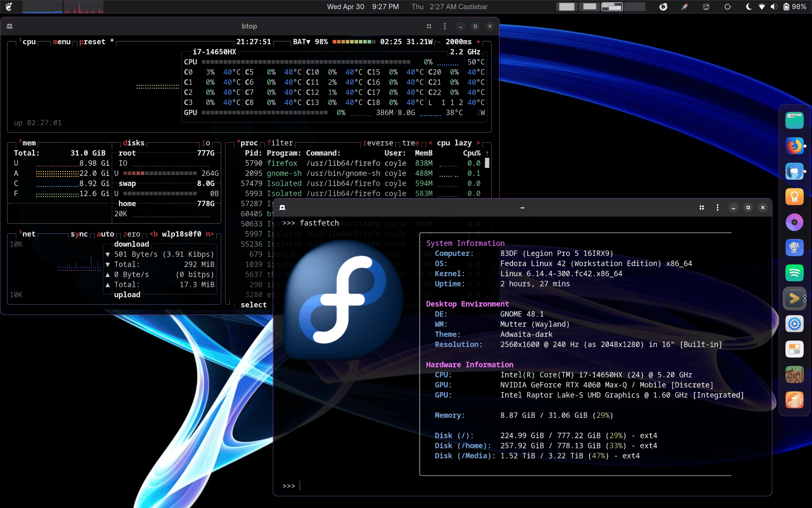The image size is (812, 508).
Task: Click the battery 98% indicator in top bar
Action: pos(795,7)
